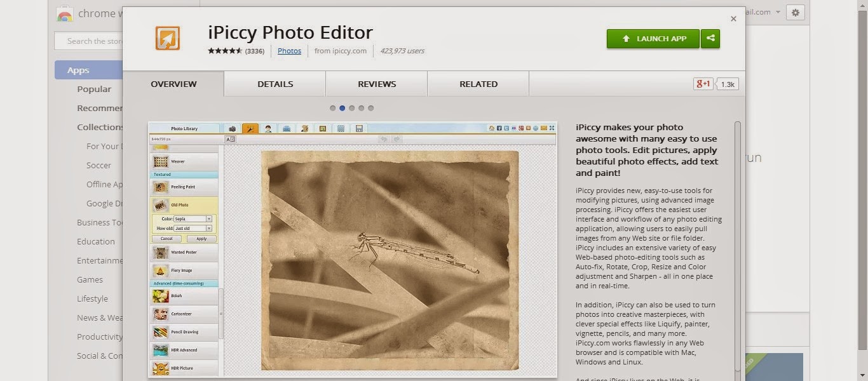Open the account email dropdown arrow
The width and height of the screenshot is (868, 381).
point(778,12)
